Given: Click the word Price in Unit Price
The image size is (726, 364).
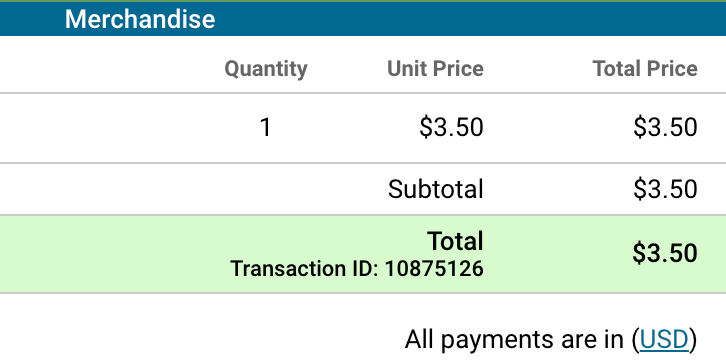Looking at the screenshot, I should tap(458, 69).
